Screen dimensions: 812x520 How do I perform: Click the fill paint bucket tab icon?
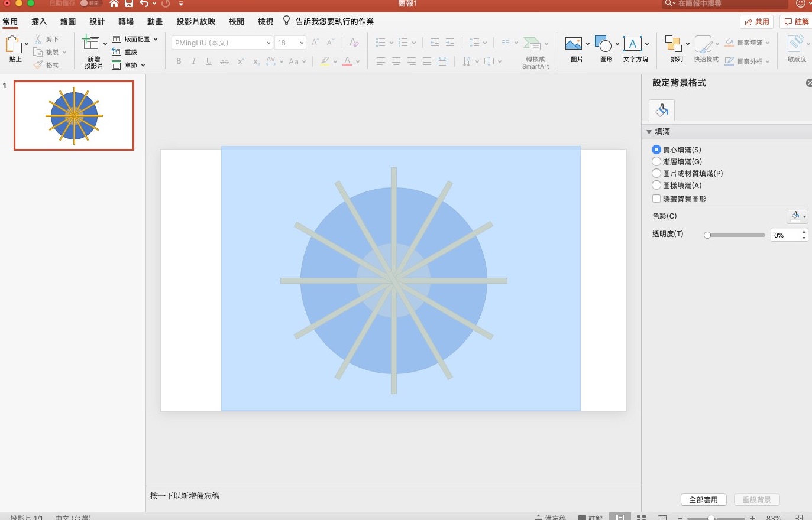[662, 110]
